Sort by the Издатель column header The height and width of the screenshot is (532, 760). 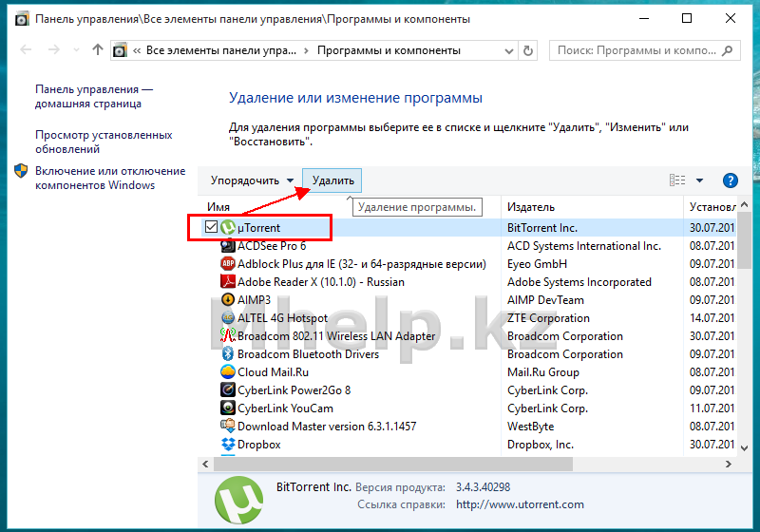click(531, 207)
